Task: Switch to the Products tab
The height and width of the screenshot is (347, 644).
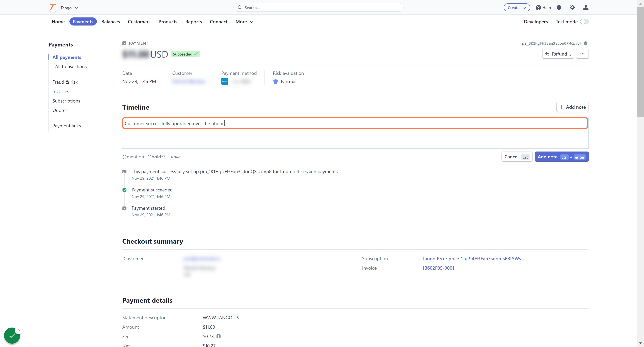Action: coord(168,22)
